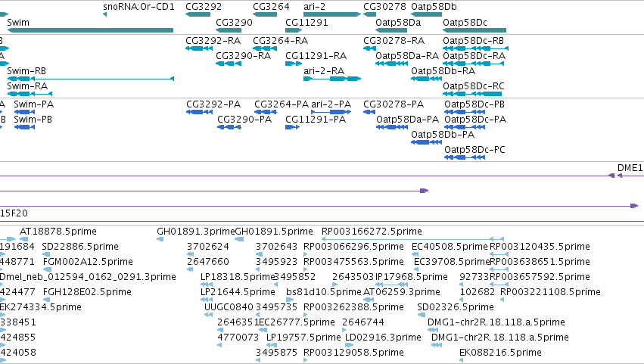This screenshot has width=644, height=364.
Task: Select the 4770073 label
Action: coord(238,338)
